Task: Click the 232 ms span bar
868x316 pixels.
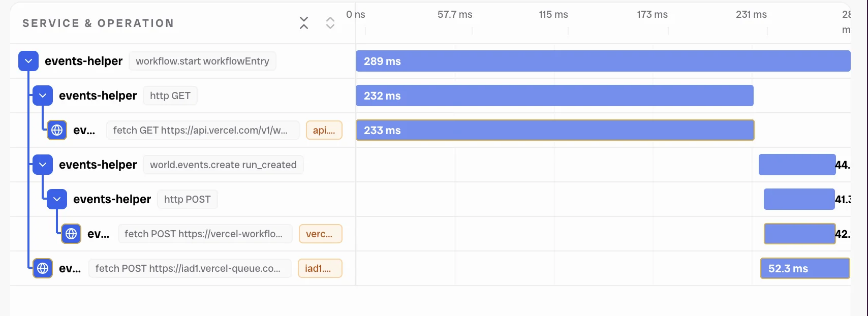Action: [554, 96]
